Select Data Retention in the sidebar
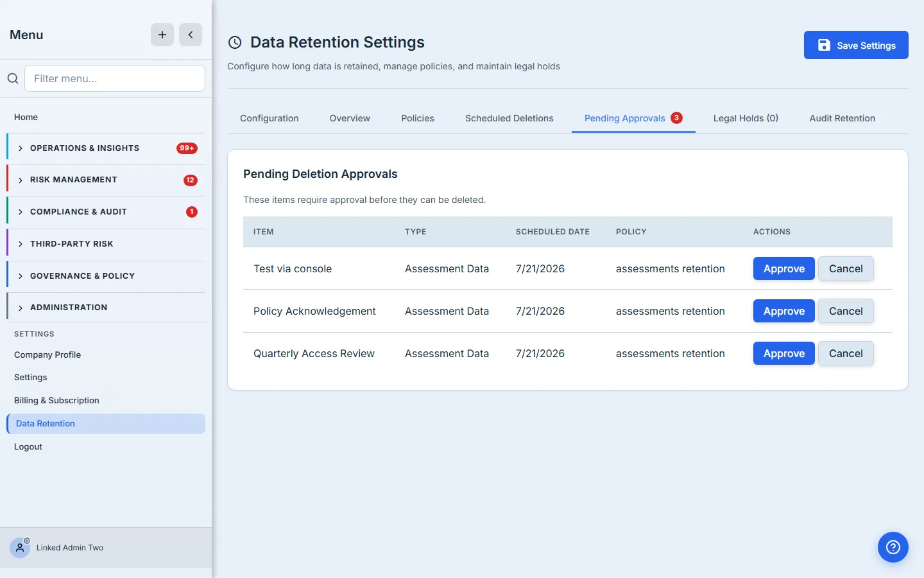The width and height of the screenshot is (924, 578). click(x=106, y=423)
